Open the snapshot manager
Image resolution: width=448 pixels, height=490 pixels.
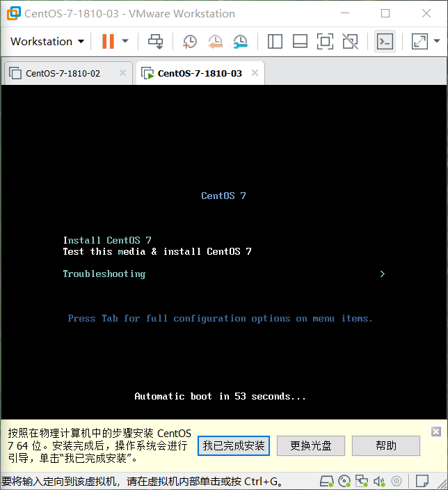(x=240, y=41)
